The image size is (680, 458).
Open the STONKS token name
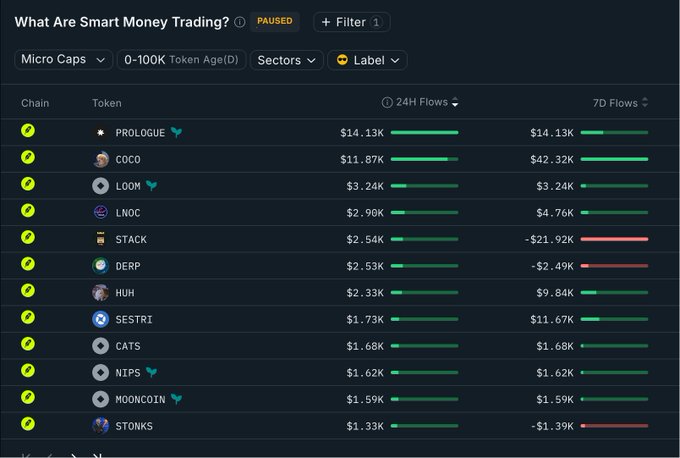click(x=134, y=426)
